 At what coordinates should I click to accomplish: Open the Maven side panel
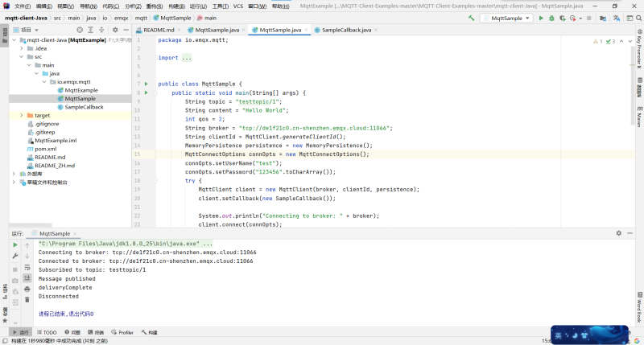pos(639,117)
